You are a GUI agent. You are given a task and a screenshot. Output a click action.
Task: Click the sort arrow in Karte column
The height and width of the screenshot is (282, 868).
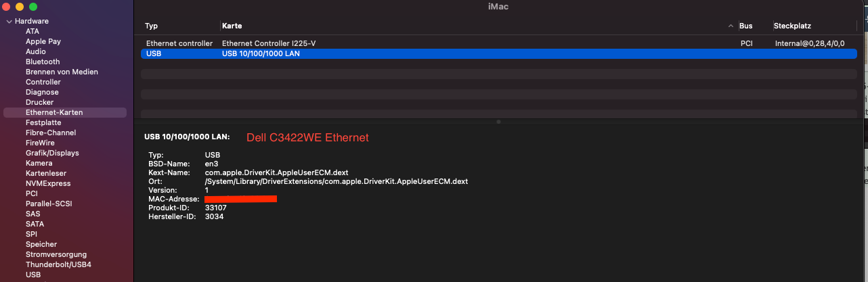tap(731, 26)
